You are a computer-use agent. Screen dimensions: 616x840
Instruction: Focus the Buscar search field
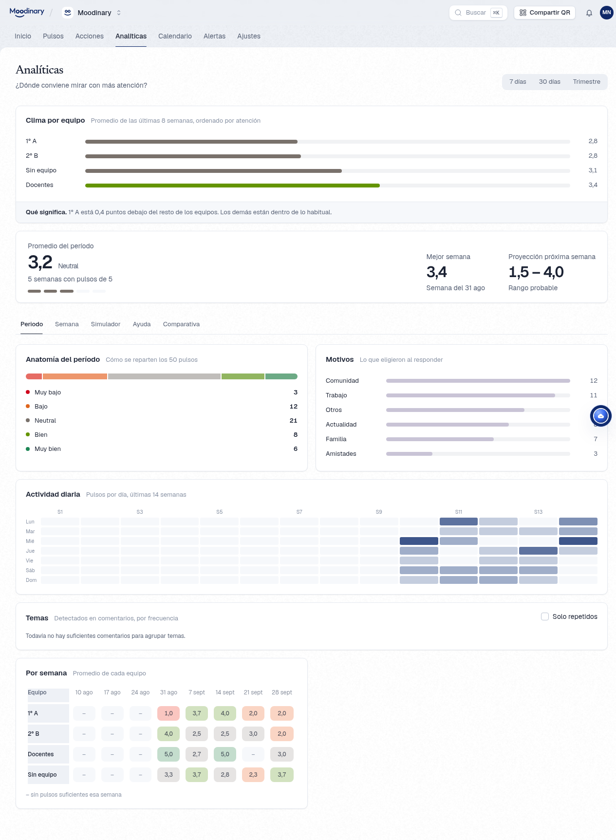478,13
